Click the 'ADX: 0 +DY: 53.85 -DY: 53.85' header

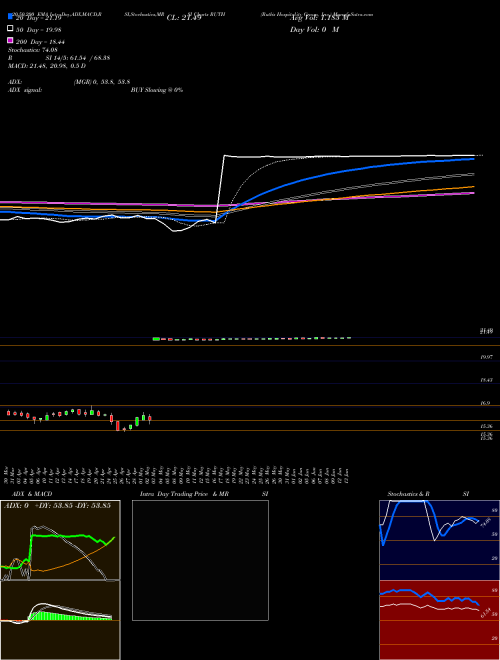[57, 505]
